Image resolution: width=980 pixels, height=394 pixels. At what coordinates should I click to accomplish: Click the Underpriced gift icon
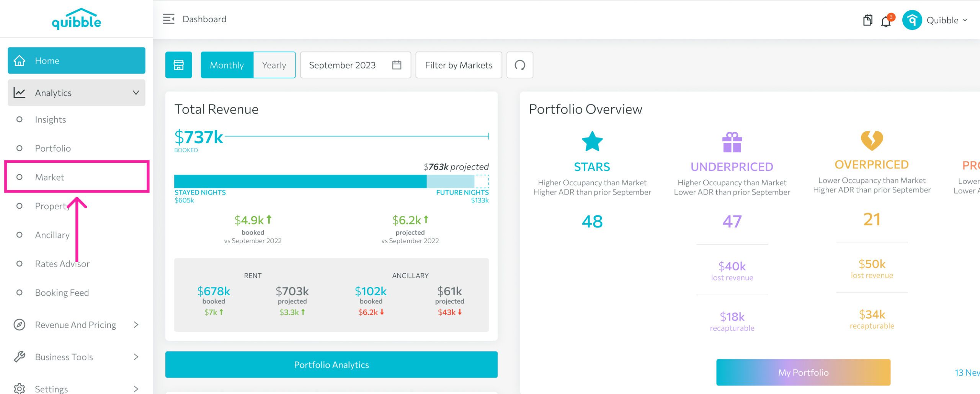pyautogui.click(x=732, y=142)
